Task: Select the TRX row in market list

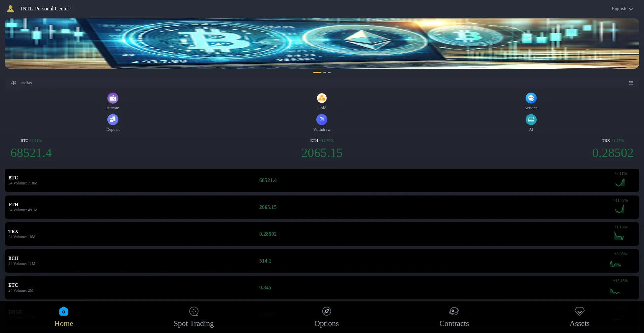Action: click(322, 234)
